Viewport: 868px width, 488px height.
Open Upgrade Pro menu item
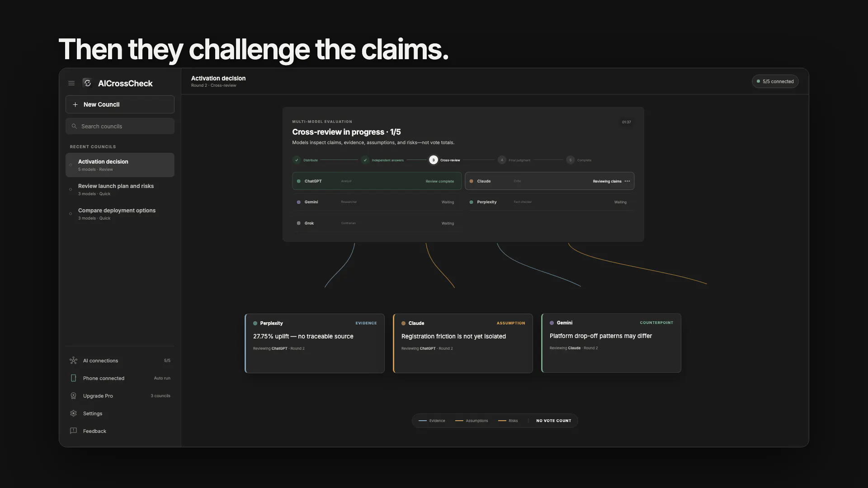pyautogui.click(x=120, y=396)
